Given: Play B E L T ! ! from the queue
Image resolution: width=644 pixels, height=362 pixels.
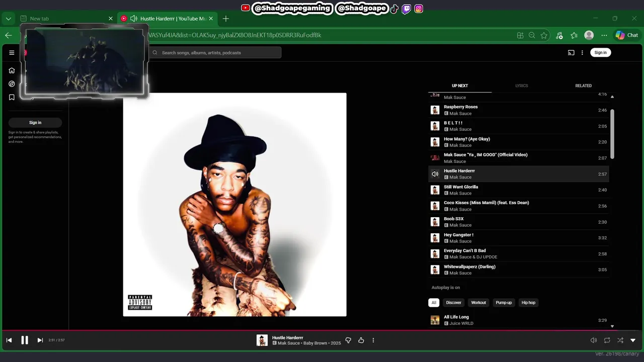Looking at the screenshot, I should (x=519, y=126).
